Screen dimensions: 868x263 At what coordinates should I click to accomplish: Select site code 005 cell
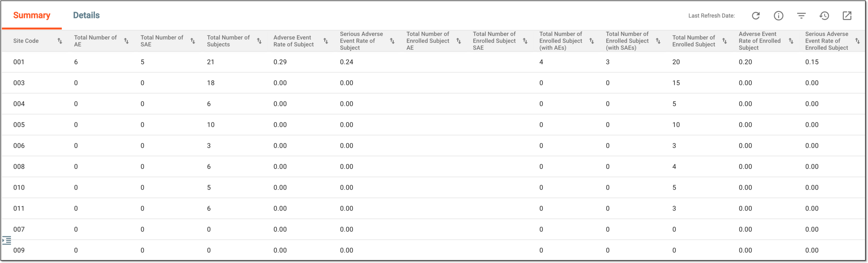click(x=19, y=125)
